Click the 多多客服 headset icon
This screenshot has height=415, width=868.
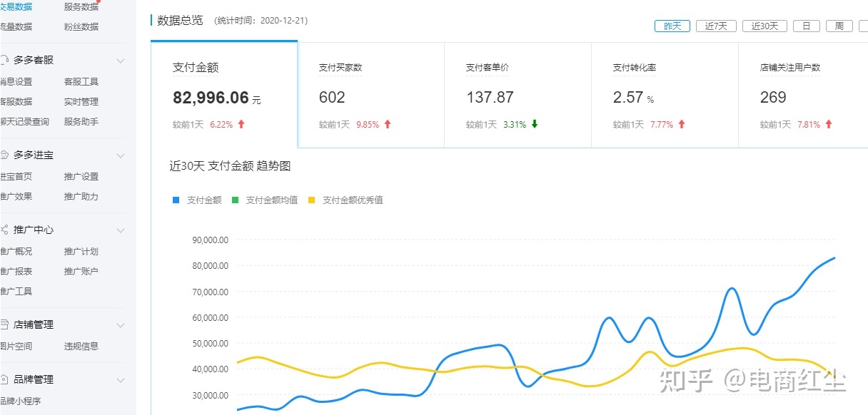coord(4,61)
